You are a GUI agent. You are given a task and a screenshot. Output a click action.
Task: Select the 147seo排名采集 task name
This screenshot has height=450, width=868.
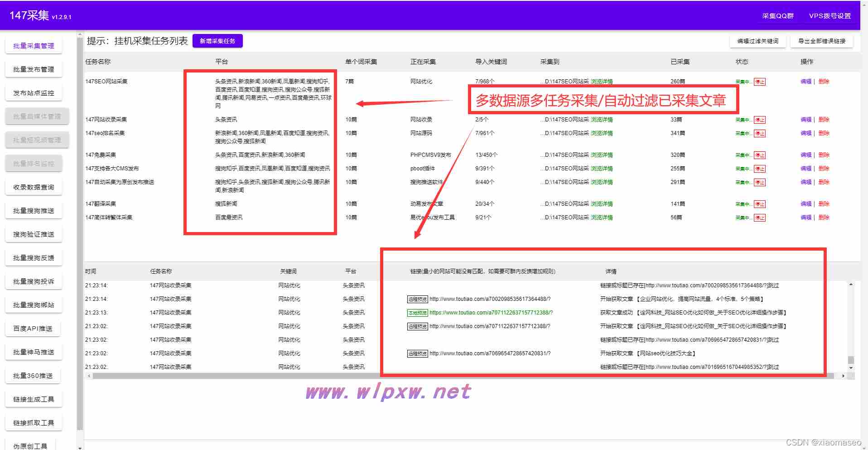[105, 133]
